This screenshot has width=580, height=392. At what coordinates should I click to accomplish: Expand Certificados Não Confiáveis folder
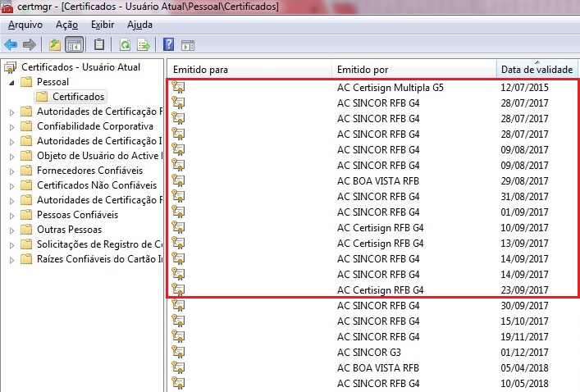(x=11, y=186)
